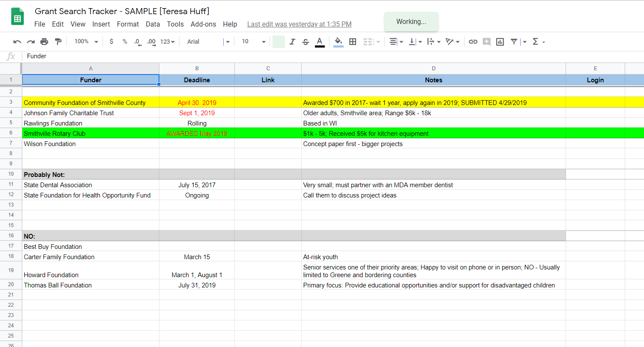The height and width of the screenshot is (347, 644).
Task: Select column D header
Action: click(434, 69)
